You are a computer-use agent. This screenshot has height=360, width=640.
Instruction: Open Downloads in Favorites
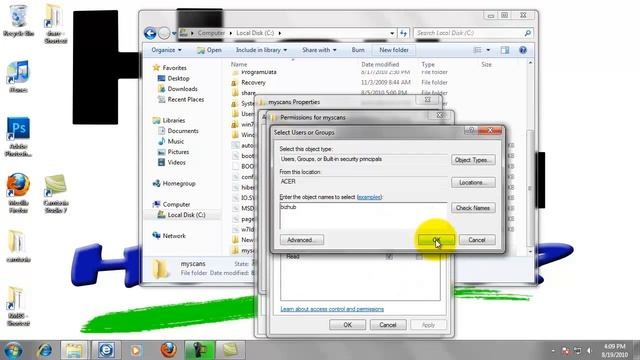[182, 89]
